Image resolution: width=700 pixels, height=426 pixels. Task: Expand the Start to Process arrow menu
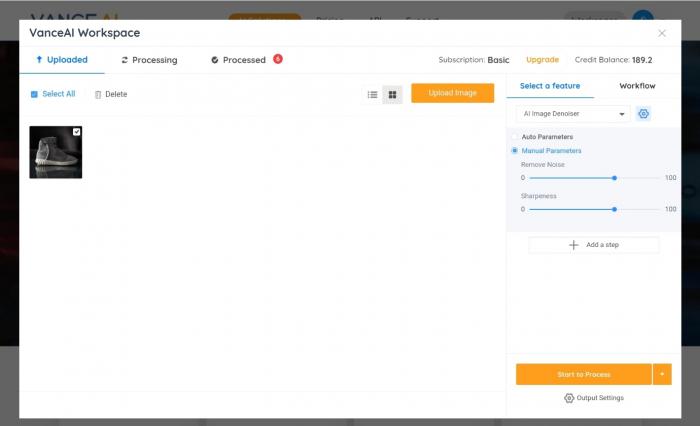[x=662, y=374]
